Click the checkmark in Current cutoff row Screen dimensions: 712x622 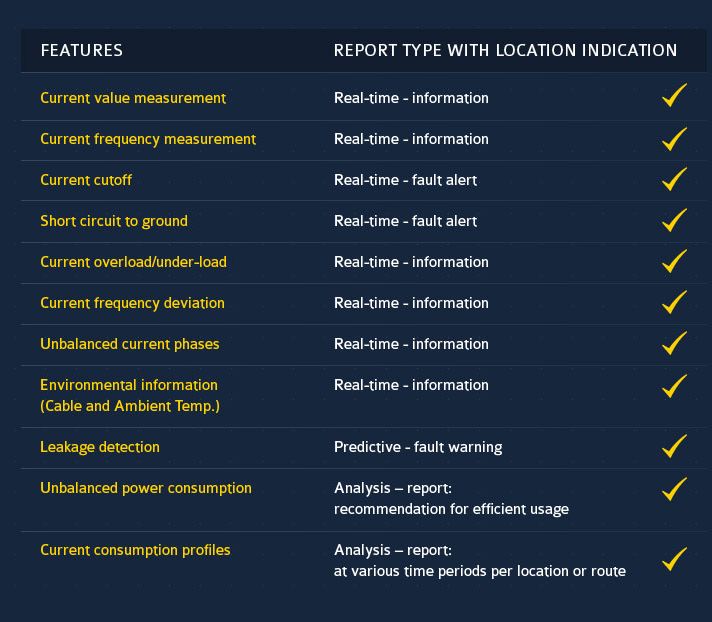coord(674,179)
